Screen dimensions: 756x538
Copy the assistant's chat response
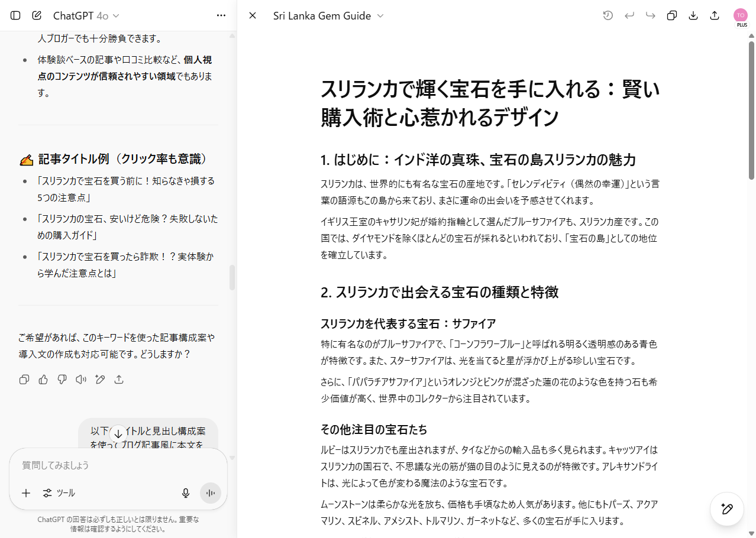pyautogui.click(x=24, y=380)
